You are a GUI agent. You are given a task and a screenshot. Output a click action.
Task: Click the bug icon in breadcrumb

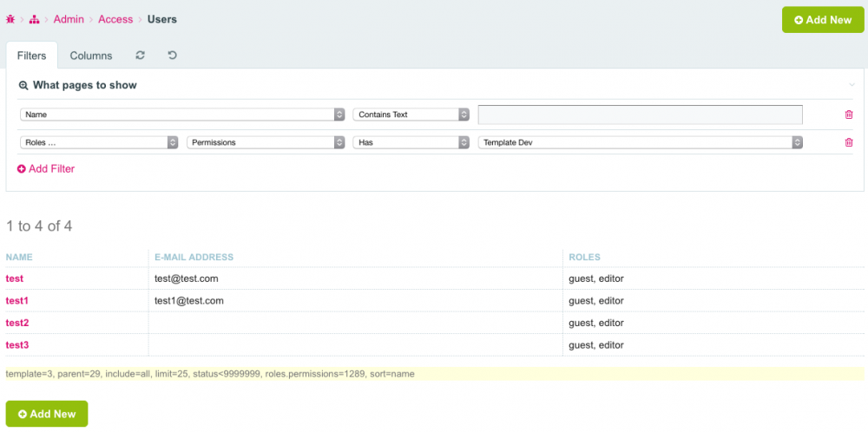(x=10, y=19)
